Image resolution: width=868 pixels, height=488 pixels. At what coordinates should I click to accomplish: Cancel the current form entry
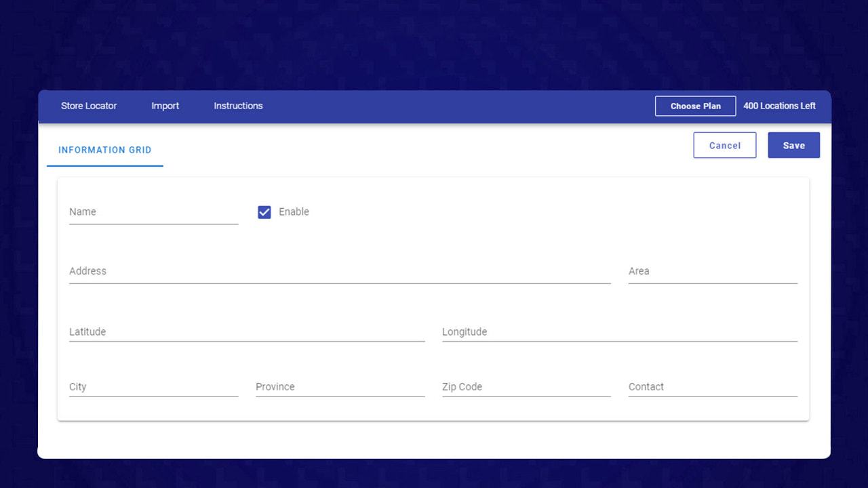pyautogui.click(x=724, y=144)
